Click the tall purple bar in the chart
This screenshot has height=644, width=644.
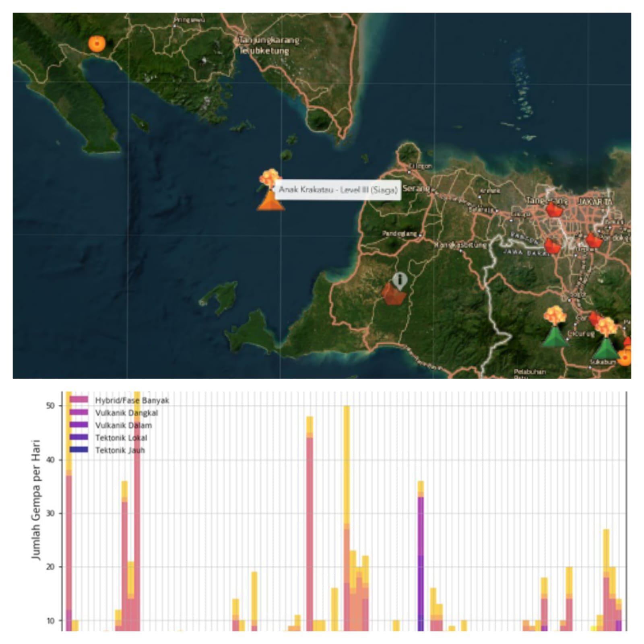point(421,564)
